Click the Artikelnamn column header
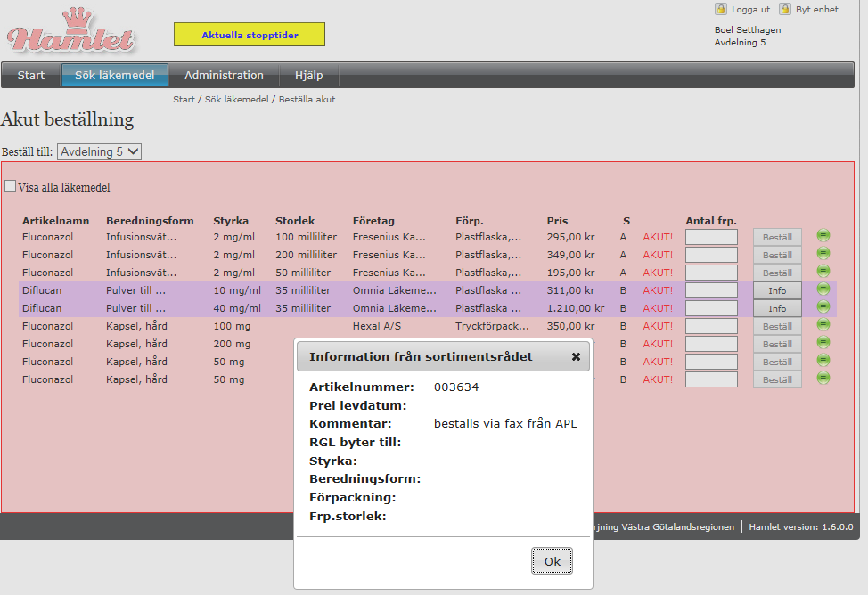Screen dimensions: 868x595 pos(55,221)
